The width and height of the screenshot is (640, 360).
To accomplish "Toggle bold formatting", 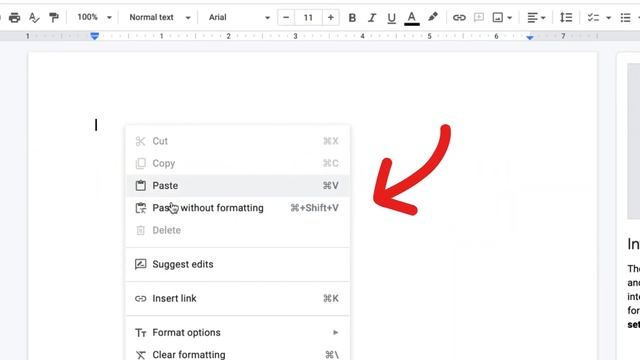I will 352,18.
